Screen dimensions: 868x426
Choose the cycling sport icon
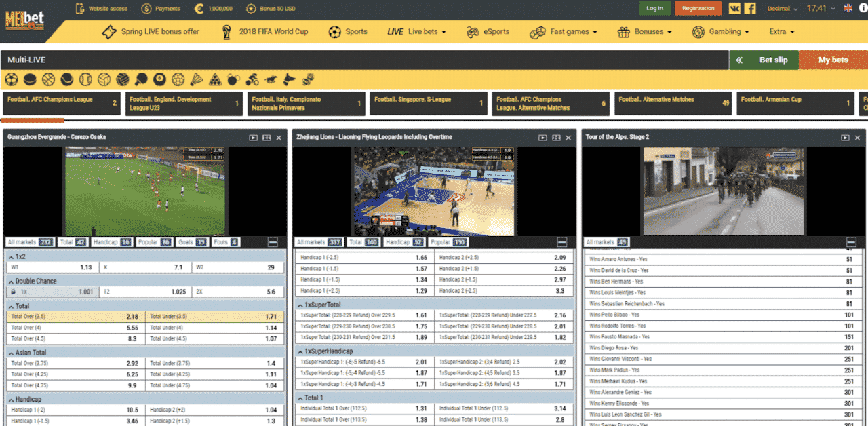tap(252, 79)
